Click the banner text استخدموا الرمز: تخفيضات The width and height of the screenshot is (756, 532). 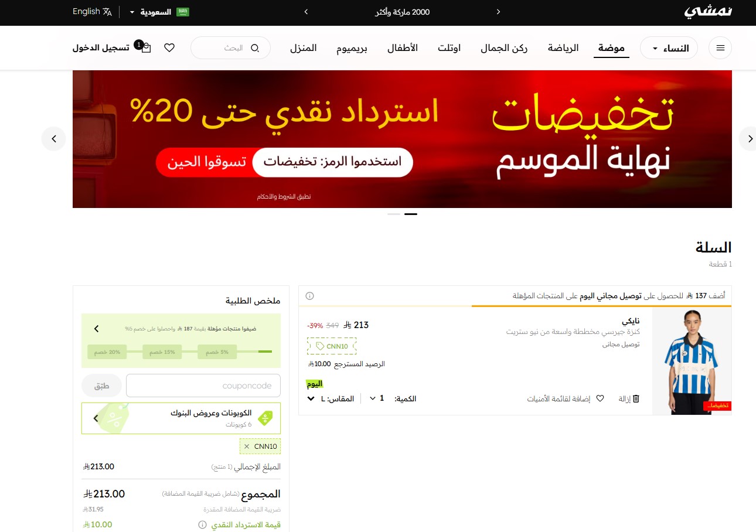pyautogui.click(x=332, y=162)
